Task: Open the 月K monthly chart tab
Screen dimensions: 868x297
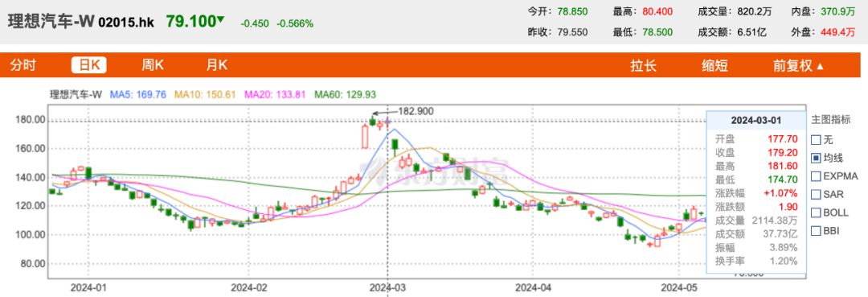Action: (x=216, y=65)
